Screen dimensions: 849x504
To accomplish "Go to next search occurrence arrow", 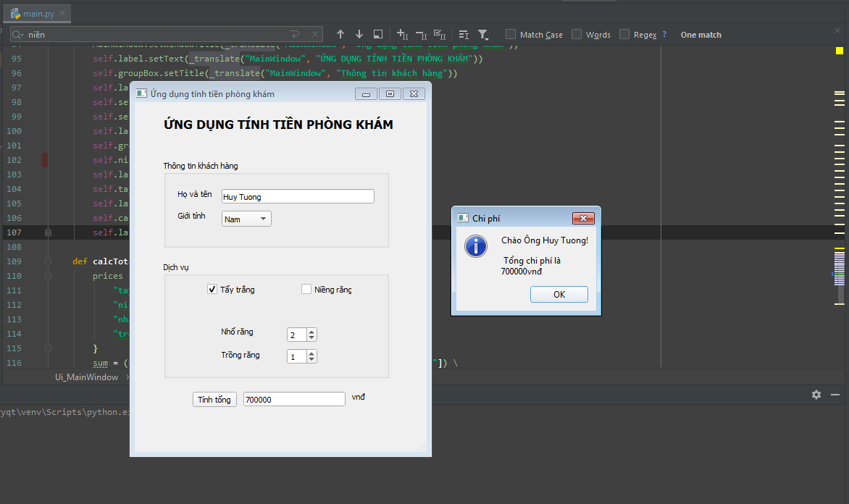I will (x=359, y=34).
